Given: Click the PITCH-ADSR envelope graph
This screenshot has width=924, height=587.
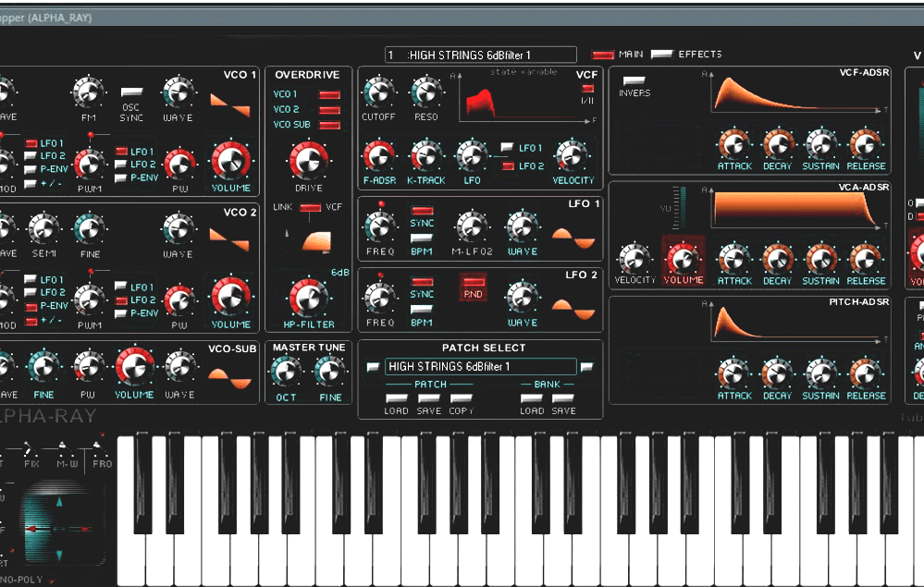Looking at the screenshot, I should 795,323.
